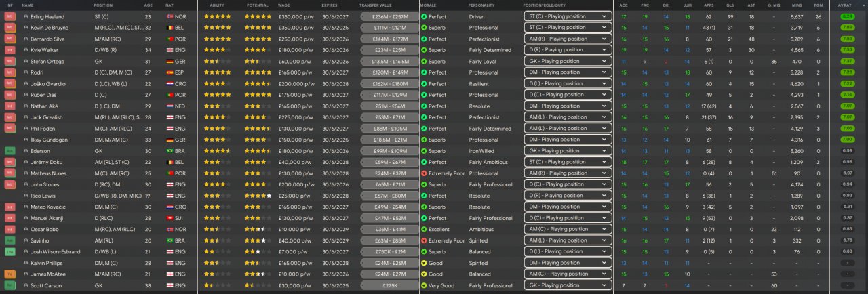Click Haaland's 8.24 average rating badge
The image size is (868, 294).
point(847,16)
